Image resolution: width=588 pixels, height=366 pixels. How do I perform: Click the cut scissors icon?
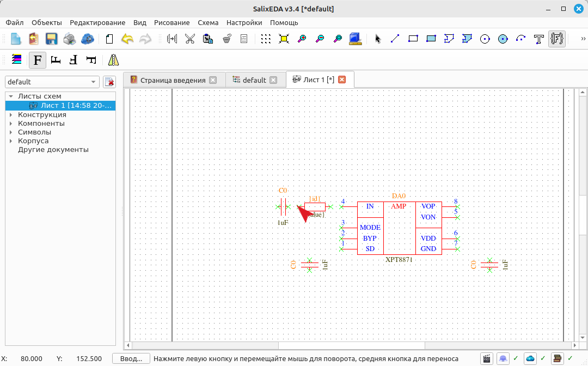tap(190, 39)
